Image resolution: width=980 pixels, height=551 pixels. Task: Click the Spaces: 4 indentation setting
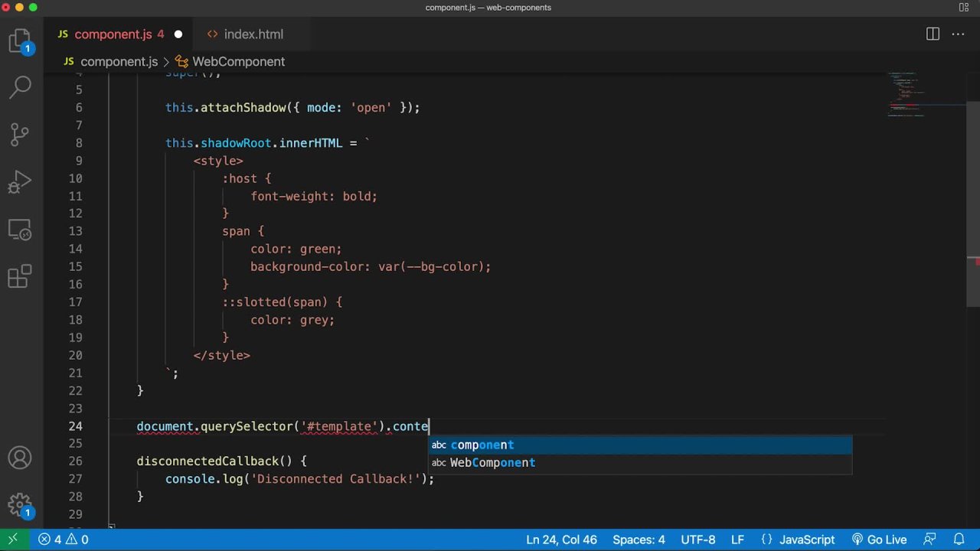639,540
